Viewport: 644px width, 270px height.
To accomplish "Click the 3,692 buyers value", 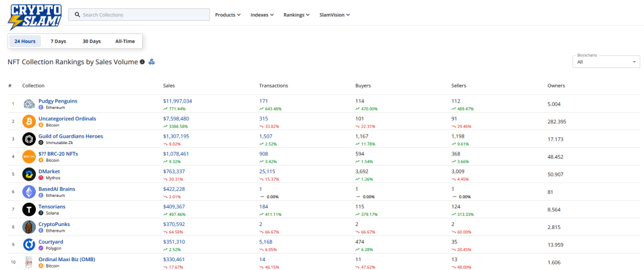I will tap(362, 171).
